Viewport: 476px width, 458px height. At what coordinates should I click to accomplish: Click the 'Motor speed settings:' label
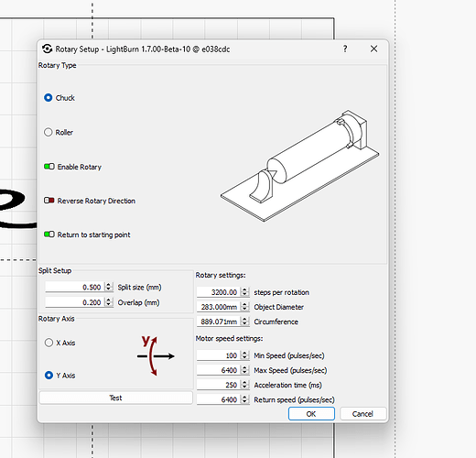tap(229, 338)
